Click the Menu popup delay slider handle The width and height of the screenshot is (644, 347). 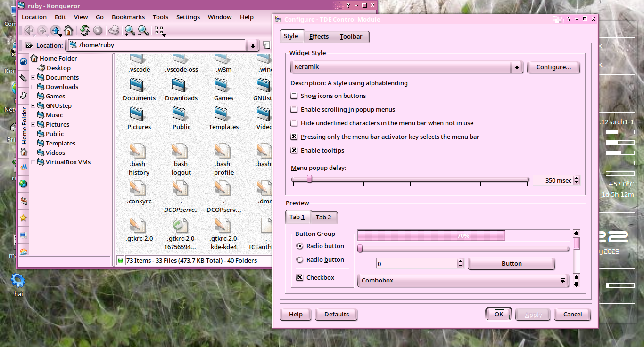click(309, 179)
